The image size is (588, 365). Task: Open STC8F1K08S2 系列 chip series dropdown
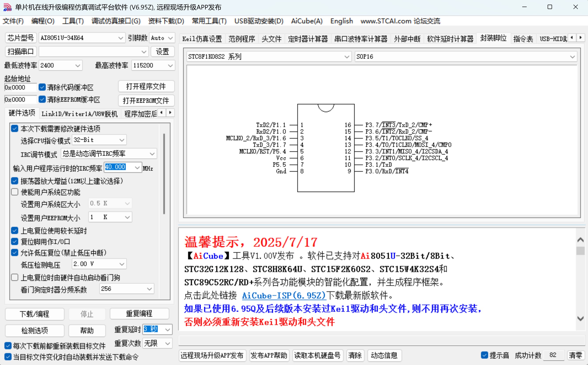tap(269, 57)
